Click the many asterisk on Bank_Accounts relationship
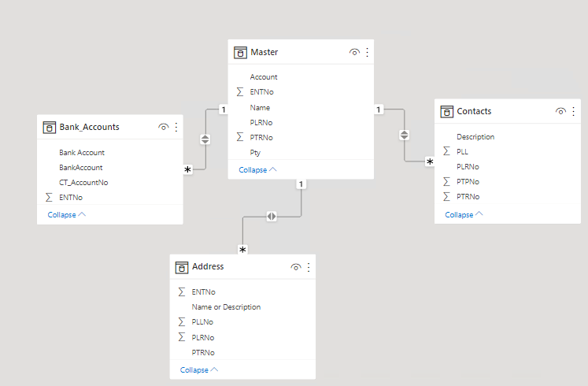The width and height of the screenshot is (588, 386). coord(187,169)
